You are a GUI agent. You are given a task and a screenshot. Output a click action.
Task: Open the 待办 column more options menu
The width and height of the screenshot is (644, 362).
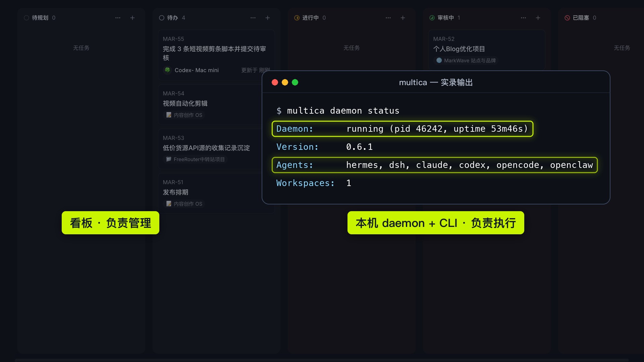(253, 18)
